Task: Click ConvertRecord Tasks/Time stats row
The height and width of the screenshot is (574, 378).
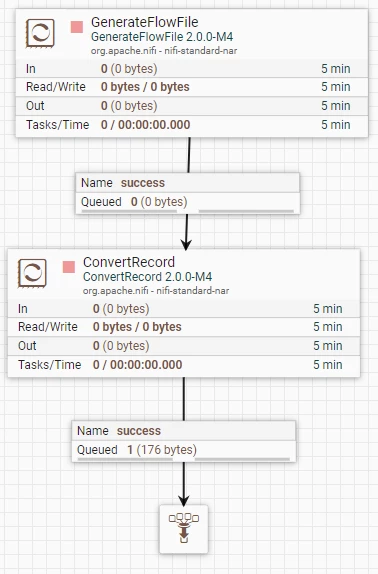Action: (184, 365)
